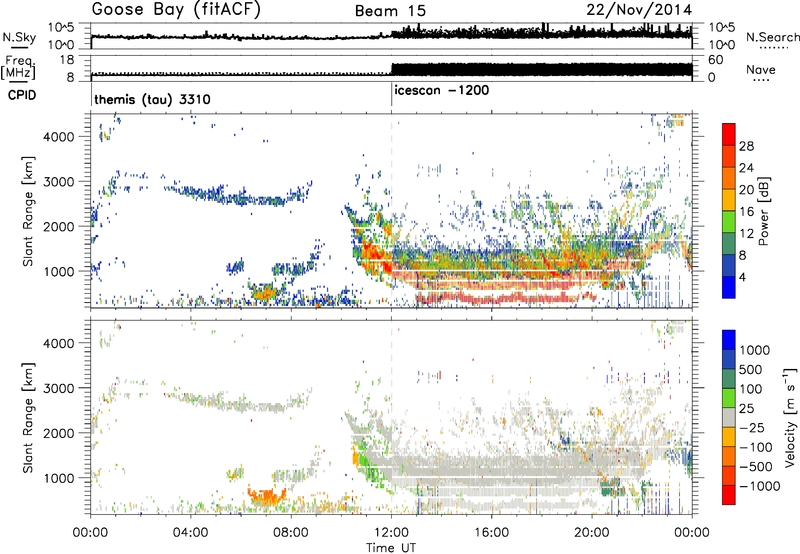Click the '-1000' velocity colorbar value

tap(760, 486)
